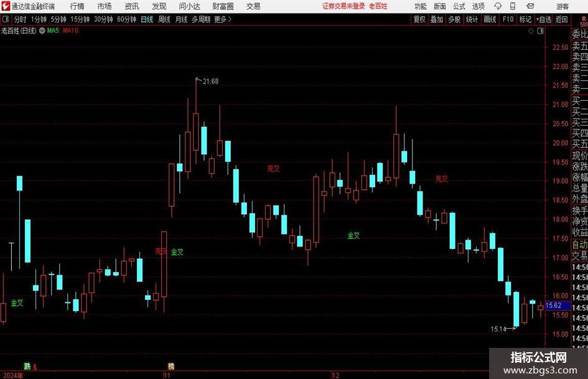588x379 pixels.
Task: Select the 日线 daily period tab
Action: pos(147,19)
